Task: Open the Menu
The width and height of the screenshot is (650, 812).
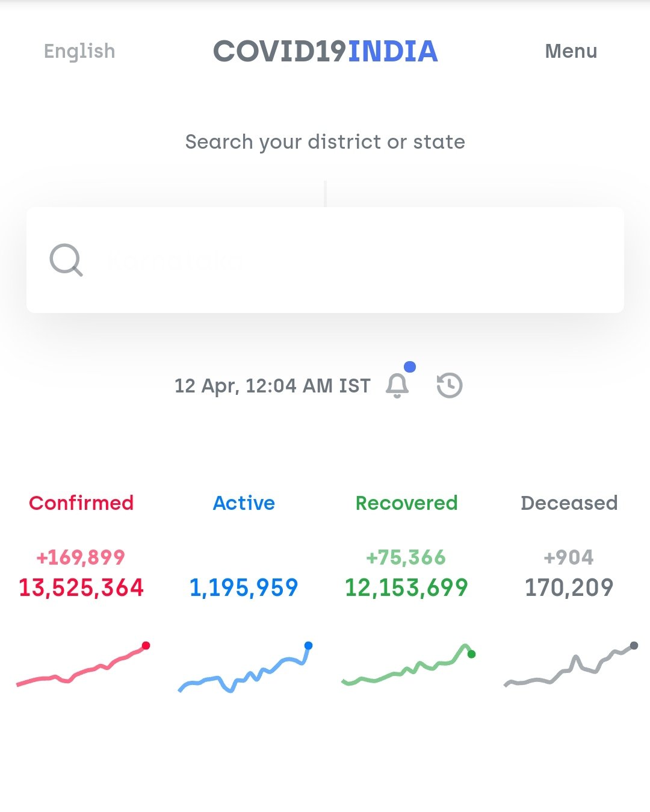Action: click(x=571, y=51)
